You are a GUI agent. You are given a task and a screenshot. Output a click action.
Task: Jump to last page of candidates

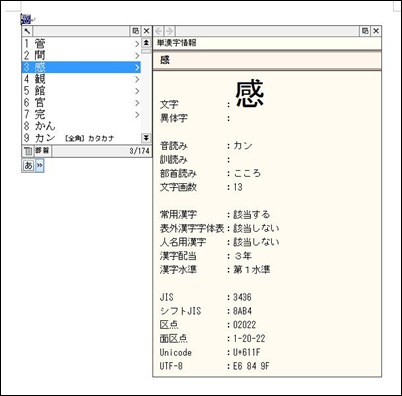click(x=146, y=138)
